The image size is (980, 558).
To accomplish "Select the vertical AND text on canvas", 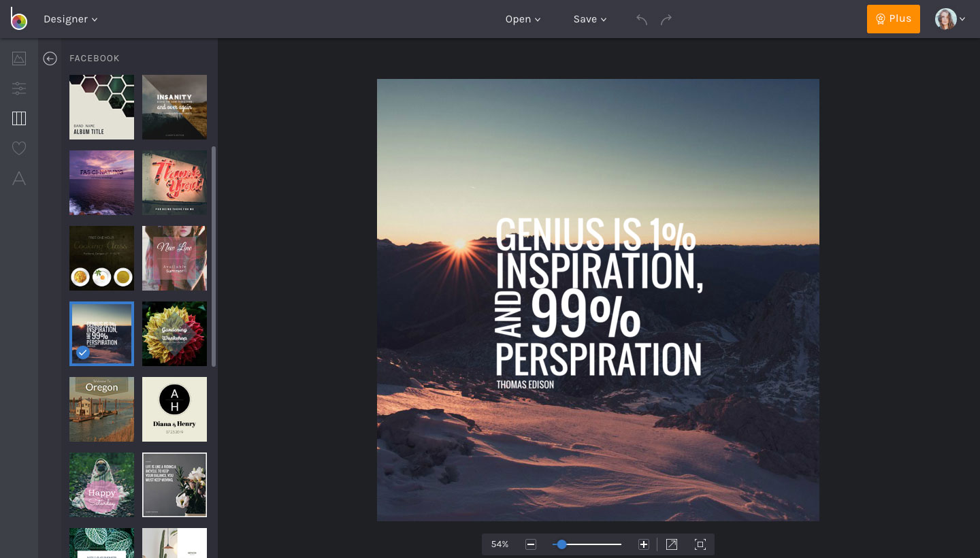I will [x=509, y=314].
